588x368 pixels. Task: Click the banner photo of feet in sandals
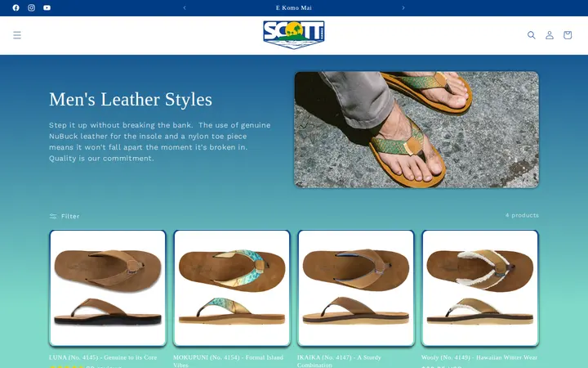tap(416, 129)
